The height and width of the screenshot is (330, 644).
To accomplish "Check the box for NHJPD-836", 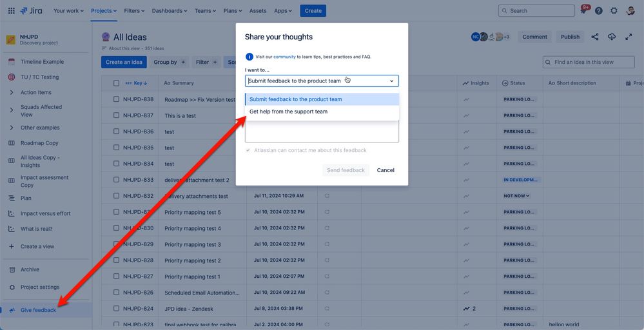I will click(x=116, y=131).
